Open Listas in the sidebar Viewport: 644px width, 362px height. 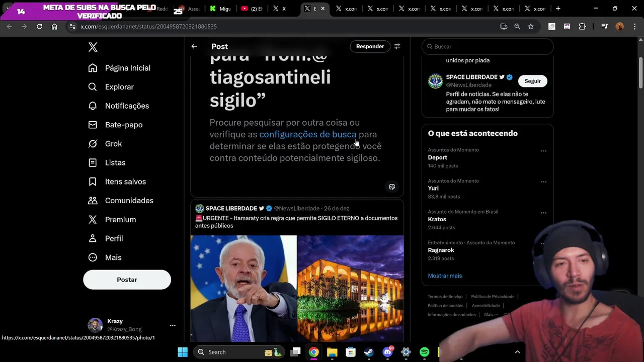pos(106,162)
